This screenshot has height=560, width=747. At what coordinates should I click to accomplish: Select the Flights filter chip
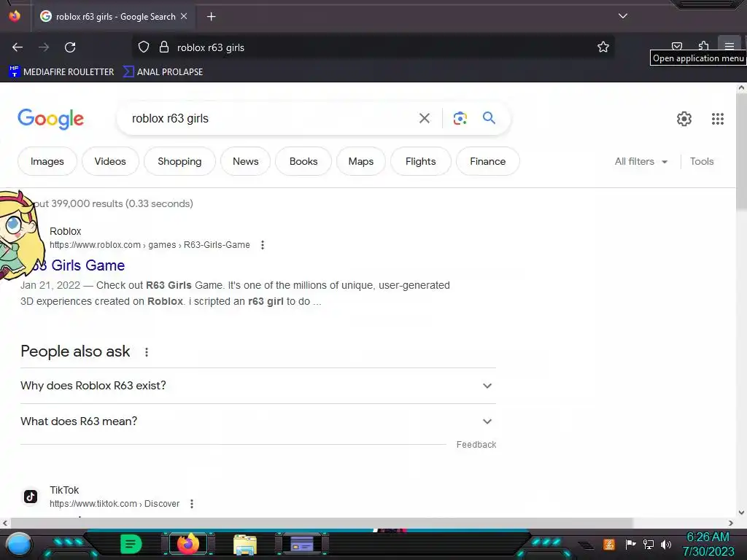421,161
